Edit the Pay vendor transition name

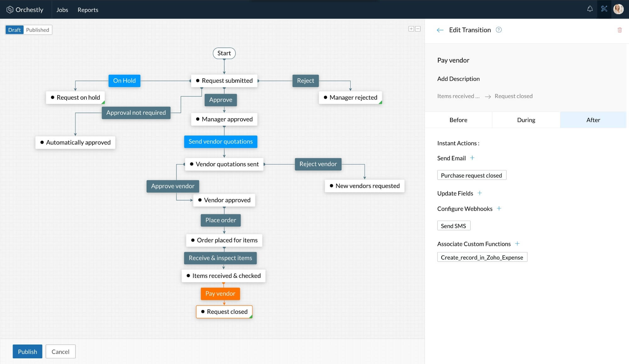coord(453,60)
